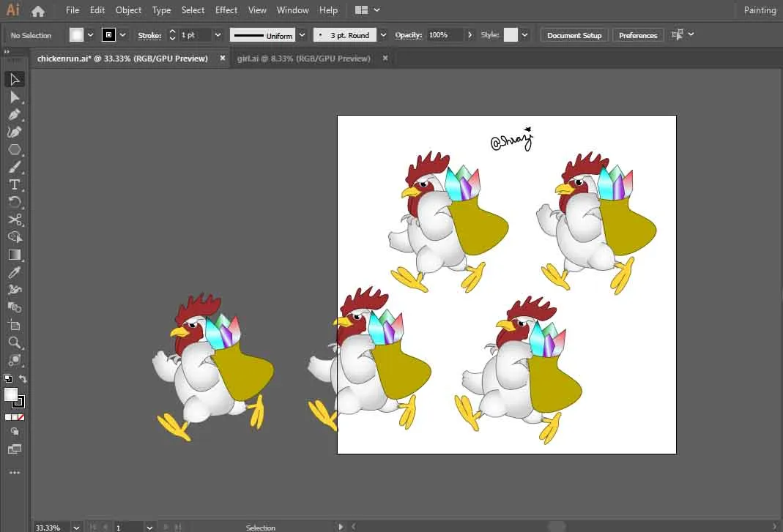Screen dimensions: 783x532
Task: Click the graphic Style swatch
Action: pyautogui.click(x=511, y=35)
